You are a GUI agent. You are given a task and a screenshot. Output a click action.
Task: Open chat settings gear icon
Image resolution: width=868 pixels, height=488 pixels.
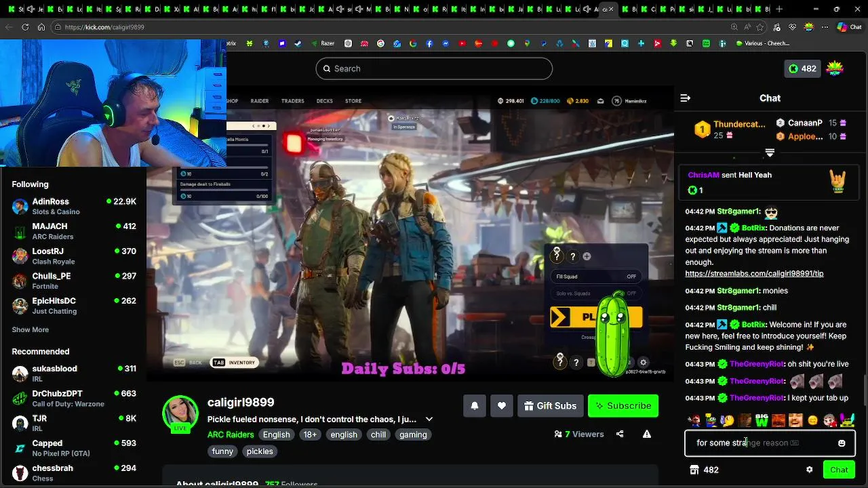(x=809, y=470)
